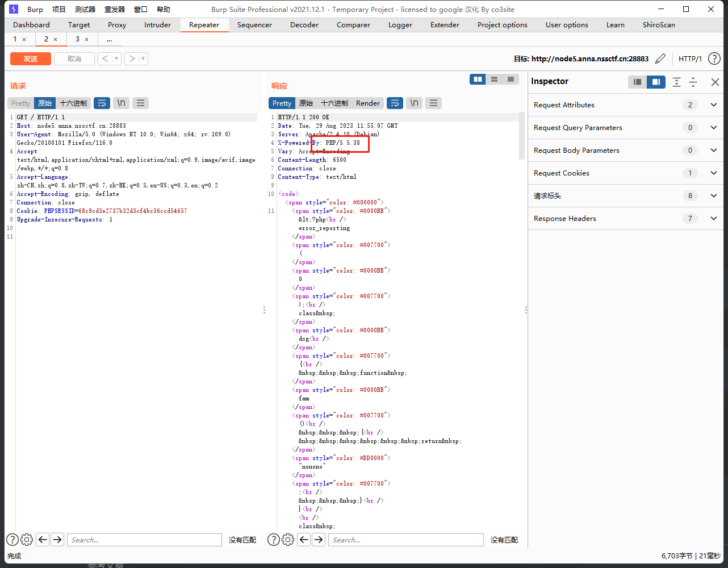Expand all Inspector sections icon
Viewport: 728px width, 568px height.
(x=676, y=82)
